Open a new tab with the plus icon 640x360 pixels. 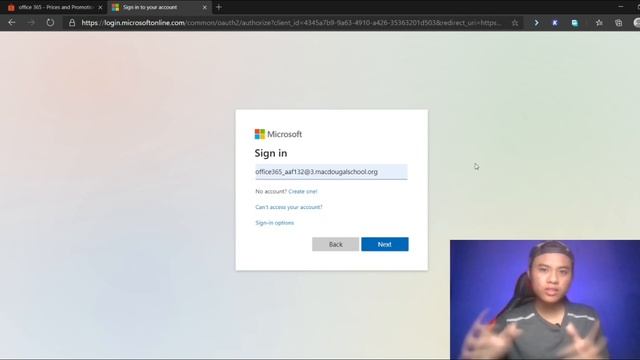(x=219, y=7)
